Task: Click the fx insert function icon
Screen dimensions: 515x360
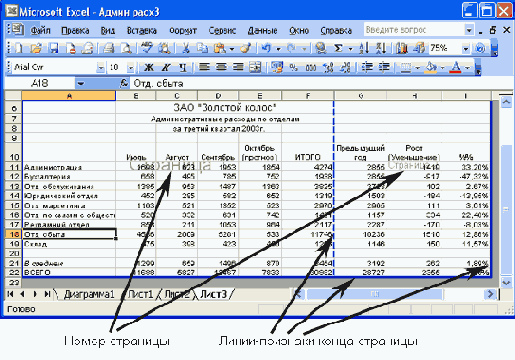Action: tap(124, 83)
